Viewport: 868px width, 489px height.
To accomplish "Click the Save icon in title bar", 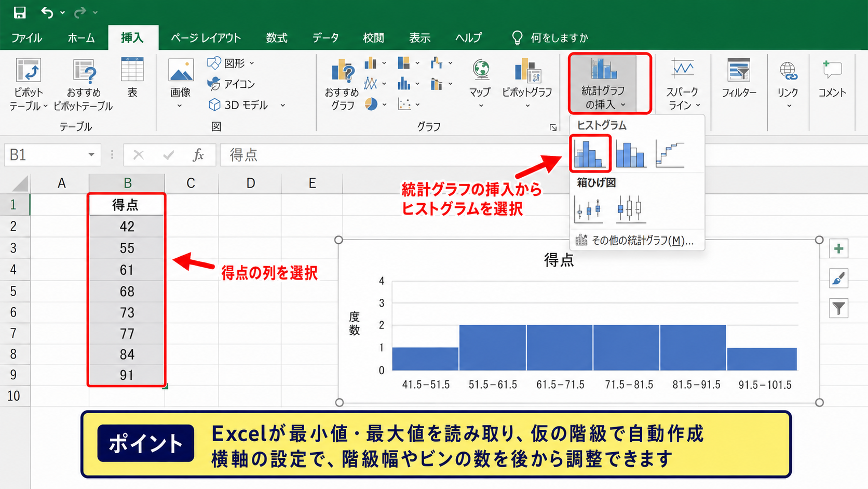I will pyautogui.click(x=20, y=12).
